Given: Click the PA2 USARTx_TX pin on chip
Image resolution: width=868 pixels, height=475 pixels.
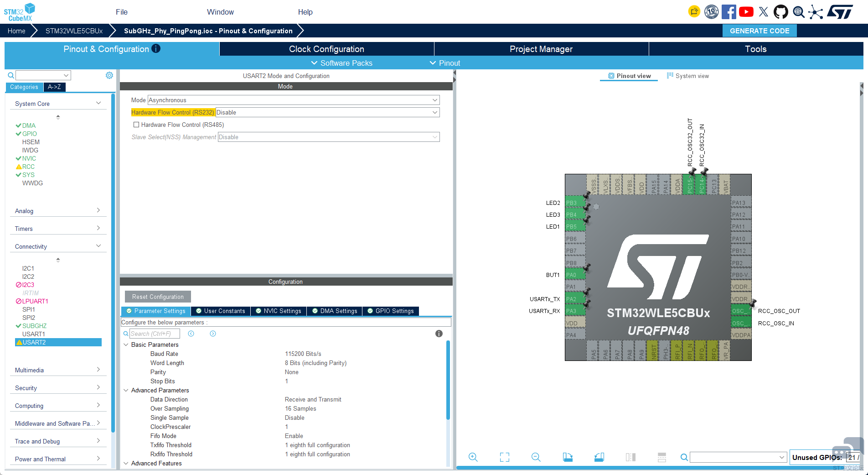Looking at the screenshot, I should click(x=575, y=299).
